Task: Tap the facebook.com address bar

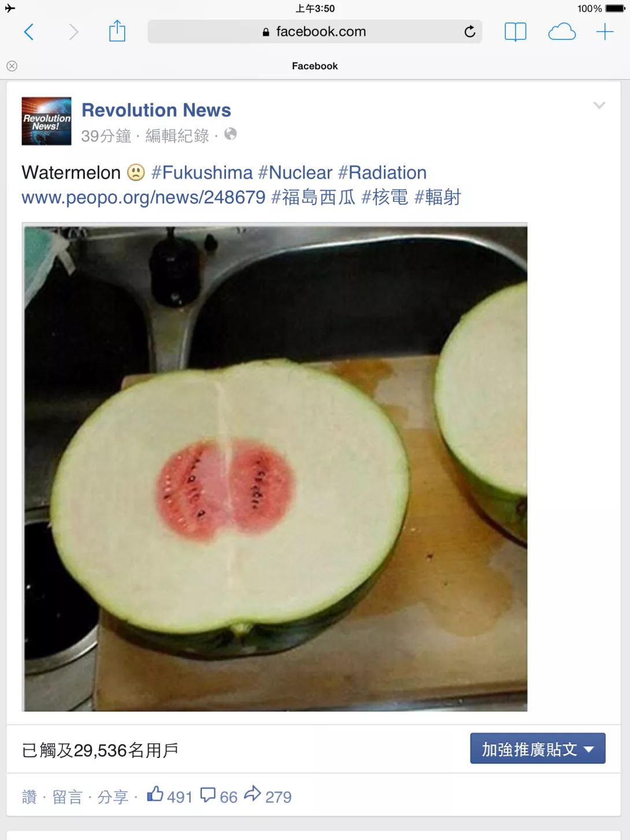Action: (x=315, y=32)
